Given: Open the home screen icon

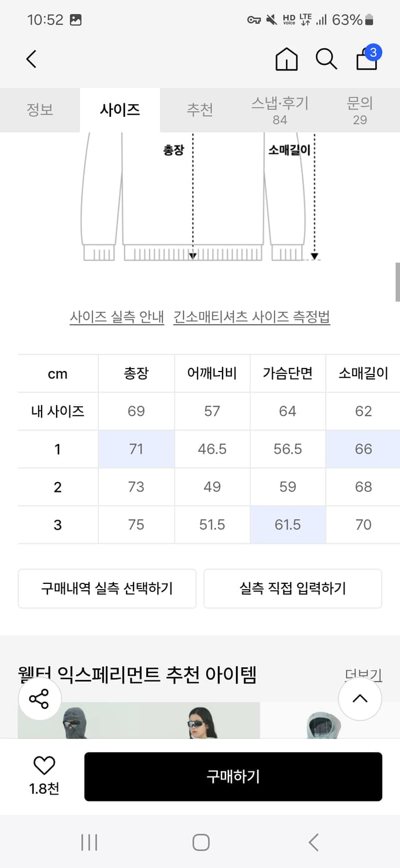Looking at the screenshot, I should pos(287,60).
